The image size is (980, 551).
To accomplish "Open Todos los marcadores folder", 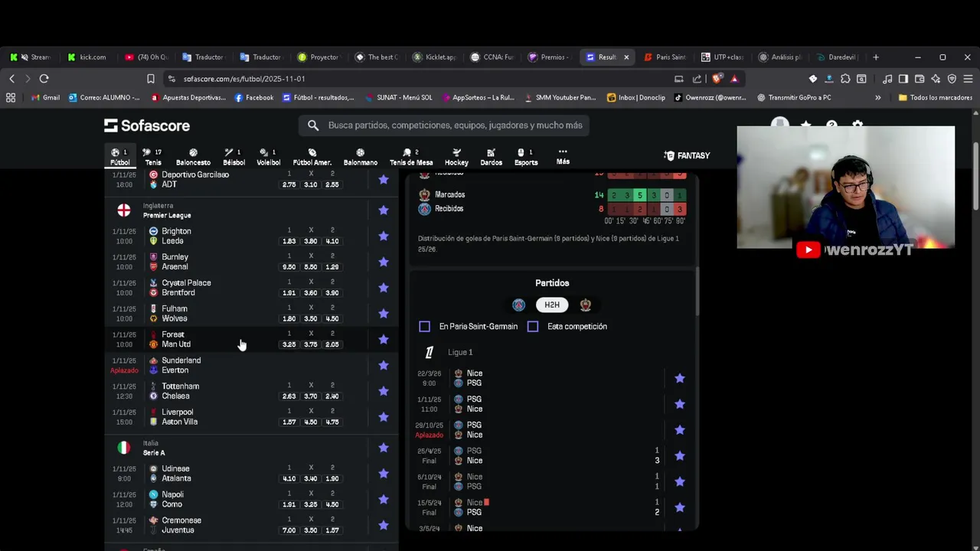I will (x=935, y=98).
